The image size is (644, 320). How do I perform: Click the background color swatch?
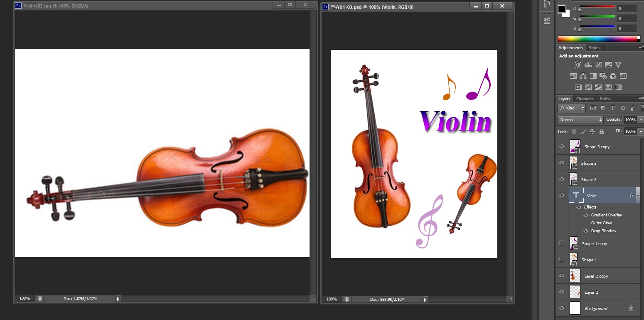pyautogui.click(x=567, y=14)
